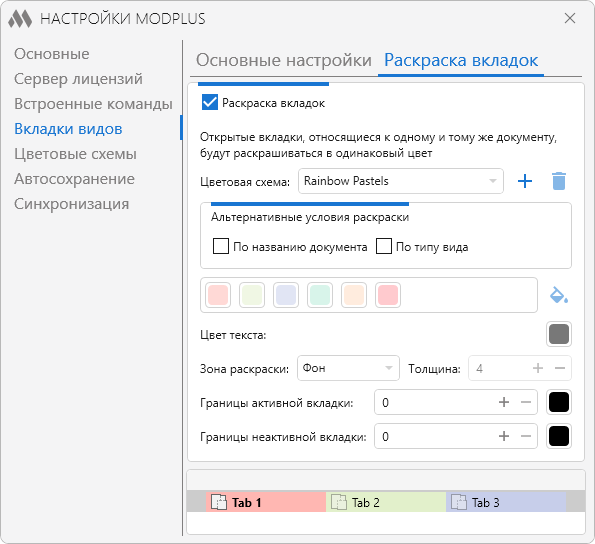
Task: Close the Настройки ModPlus window
Action: (570, 18)
